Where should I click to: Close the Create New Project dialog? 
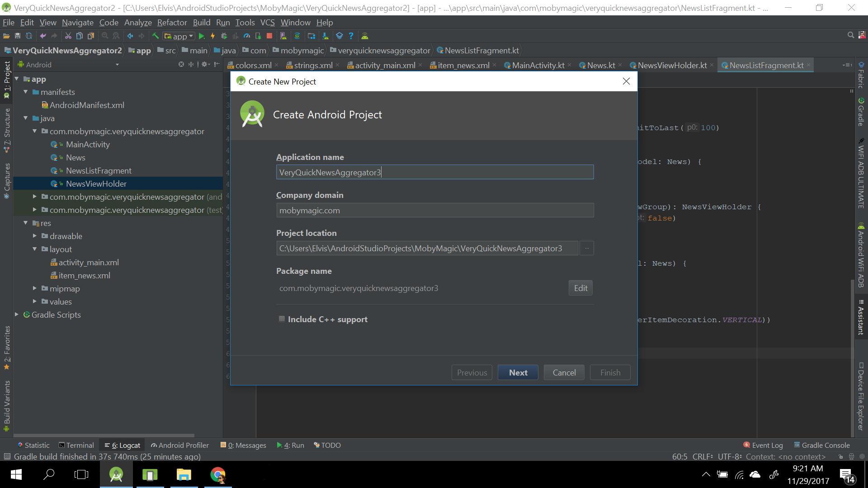626,81
